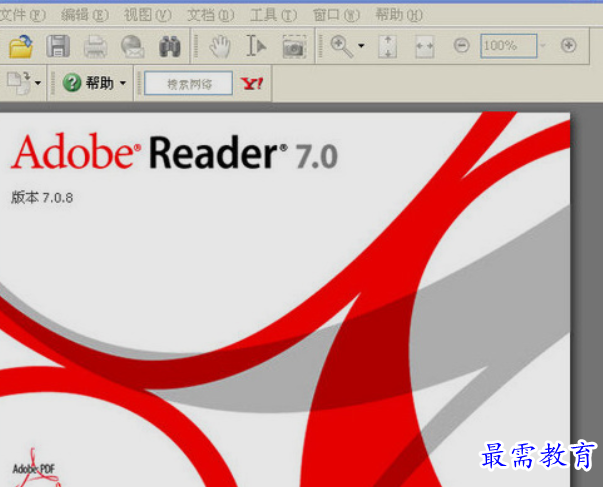Open the 编辑(E) menu
This screenshot has width=603, height=487.
tap(85, 15)
